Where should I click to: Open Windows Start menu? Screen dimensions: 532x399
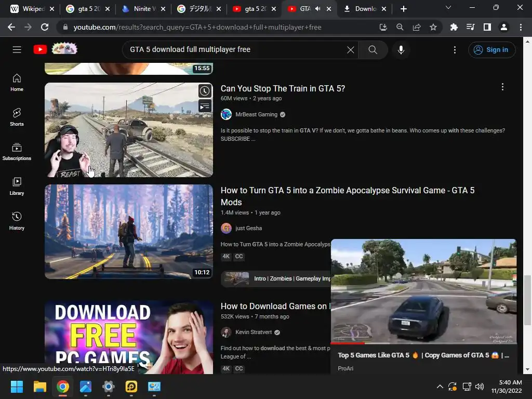17,387
